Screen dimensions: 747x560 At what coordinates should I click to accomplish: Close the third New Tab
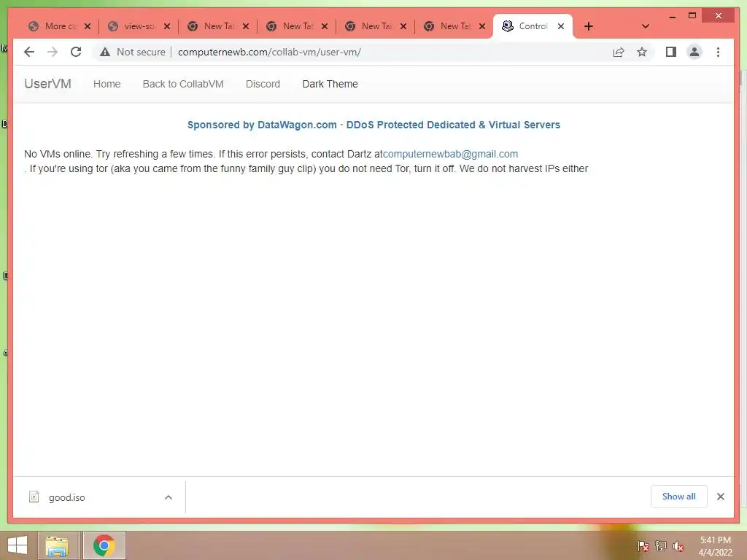pyautogui.click(x=403, y=26)
